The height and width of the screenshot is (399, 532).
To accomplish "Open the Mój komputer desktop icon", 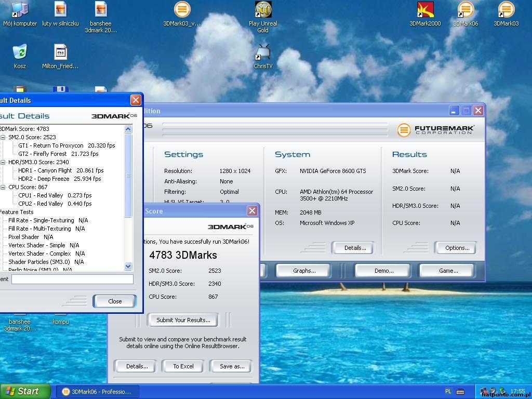I will (20, 14).
